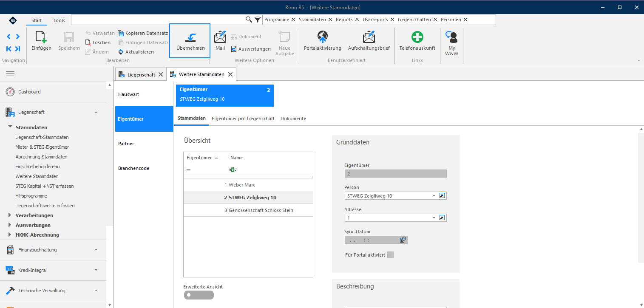Click the Einfügen new record icon
This screenshot has width=644, height=308.
pyautogui.click(x=41, y=37)
